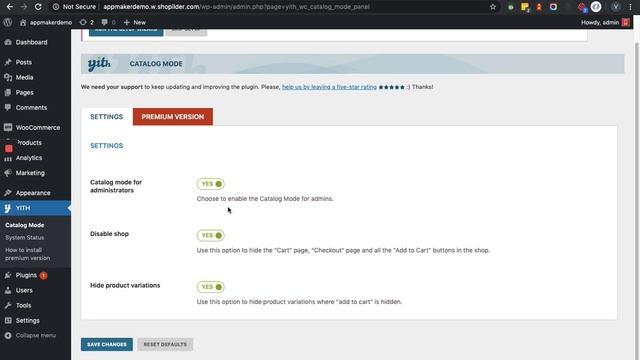Open the Media library menu

pyautogui.click(x=24, y=78)
